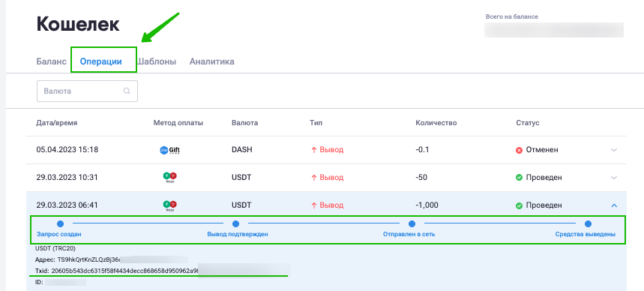
Task: Click green Проведен icon in -50 row
Action: pos(519,178)
